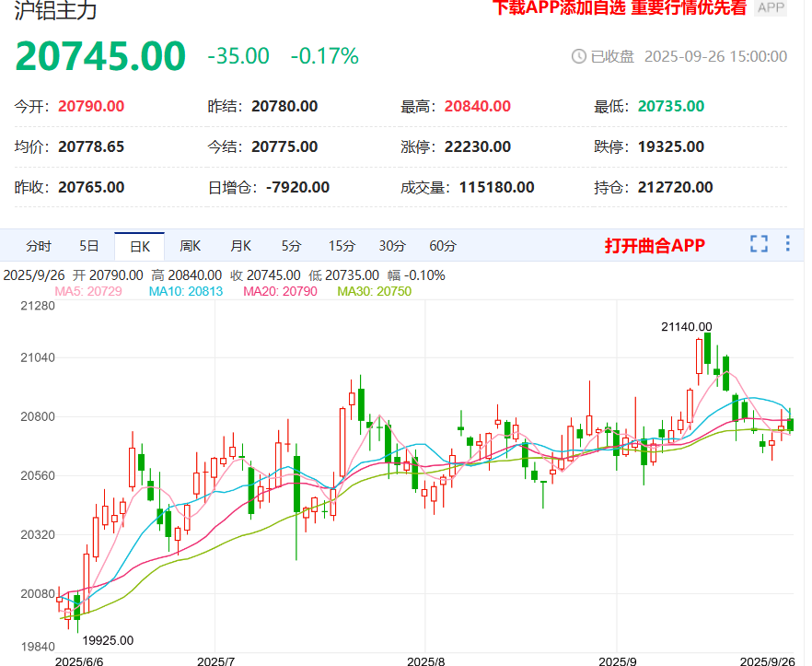Screen dimensions: 812x666
Task: Open the three-dot more options menu
Action: tap(787, 244)
